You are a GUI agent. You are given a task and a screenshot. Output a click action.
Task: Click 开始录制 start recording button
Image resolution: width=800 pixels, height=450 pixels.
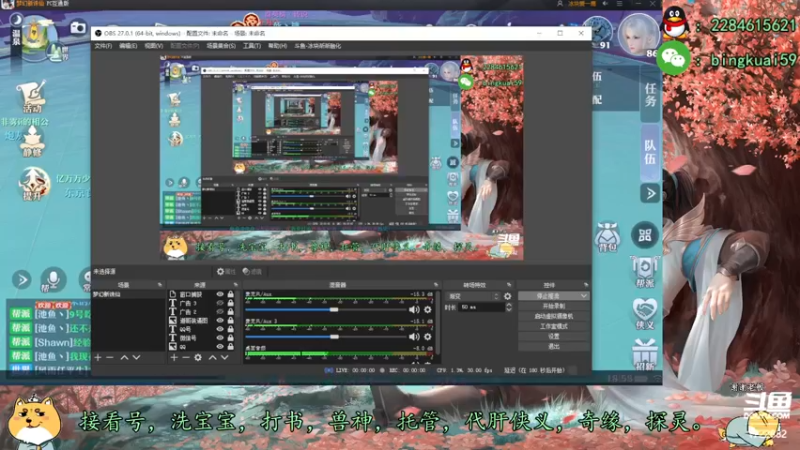554,306
